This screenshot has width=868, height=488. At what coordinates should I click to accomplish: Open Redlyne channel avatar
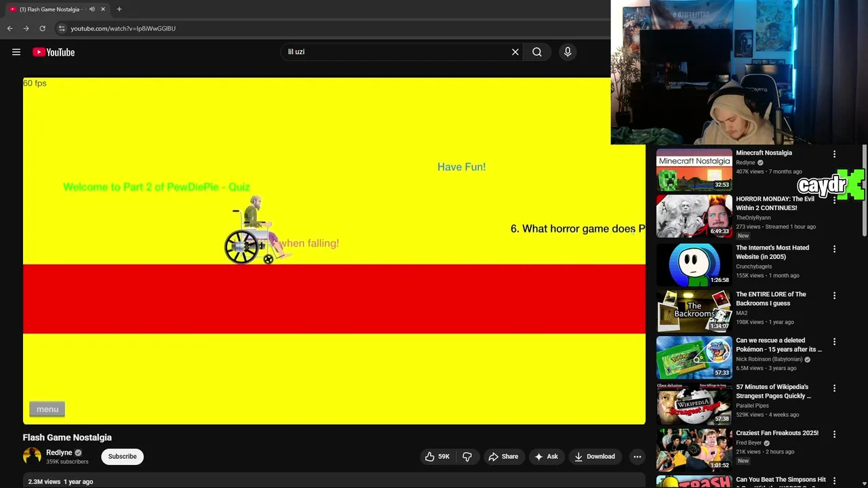[x=32, y=457]
